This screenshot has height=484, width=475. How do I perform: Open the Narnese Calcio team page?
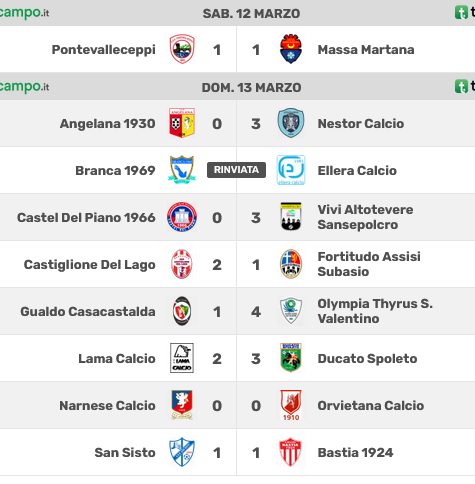[x=107, y=406]
